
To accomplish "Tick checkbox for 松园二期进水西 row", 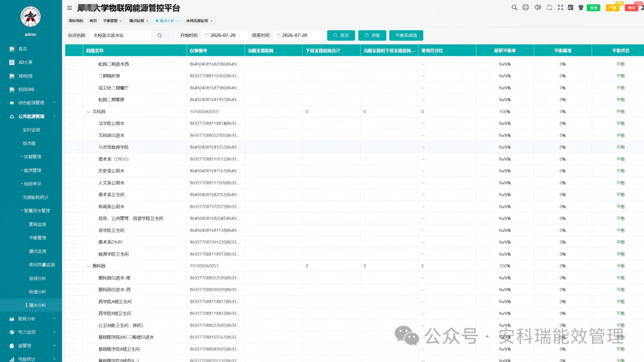I will (x=74, y=64).
